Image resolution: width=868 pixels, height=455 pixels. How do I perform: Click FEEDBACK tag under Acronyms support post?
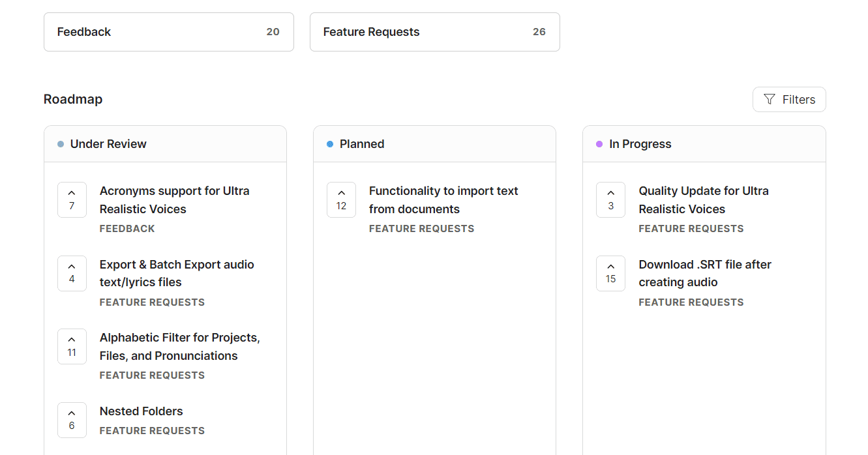(x=127, y=229)
